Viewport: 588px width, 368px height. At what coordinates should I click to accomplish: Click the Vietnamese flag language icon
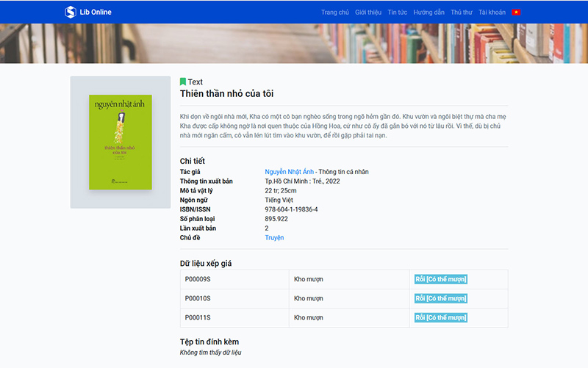click(x=516, y=12)
